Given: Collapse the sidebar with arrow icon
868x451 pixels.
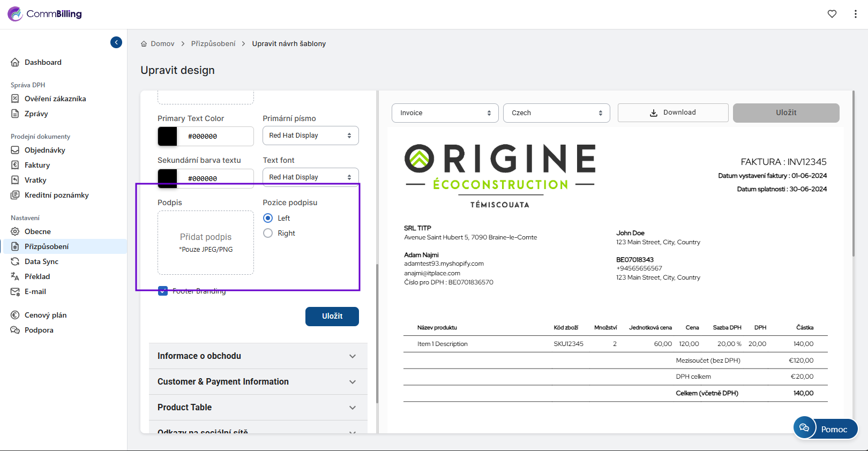Looking at the screenshot, I should 116,42.
